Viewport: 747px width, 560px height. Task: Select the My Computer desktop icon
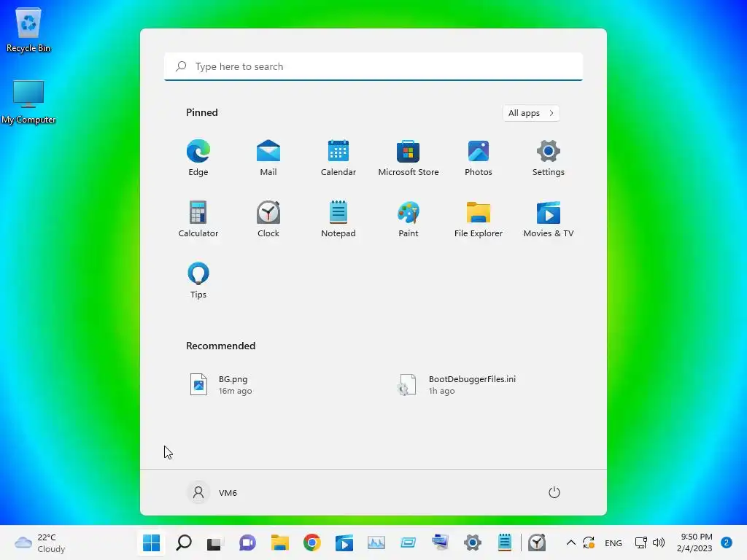[x=28, y=102]
